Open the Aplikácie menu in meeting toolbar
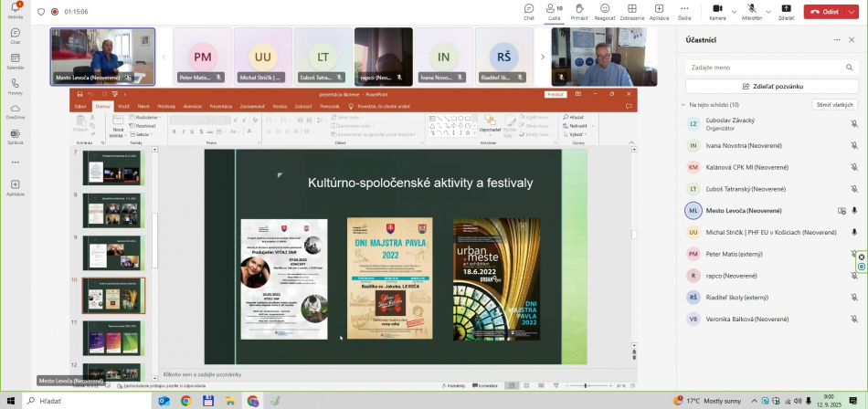Image resolution: width=868 pixels, height=409 pixels. click(x=659, y=10)
